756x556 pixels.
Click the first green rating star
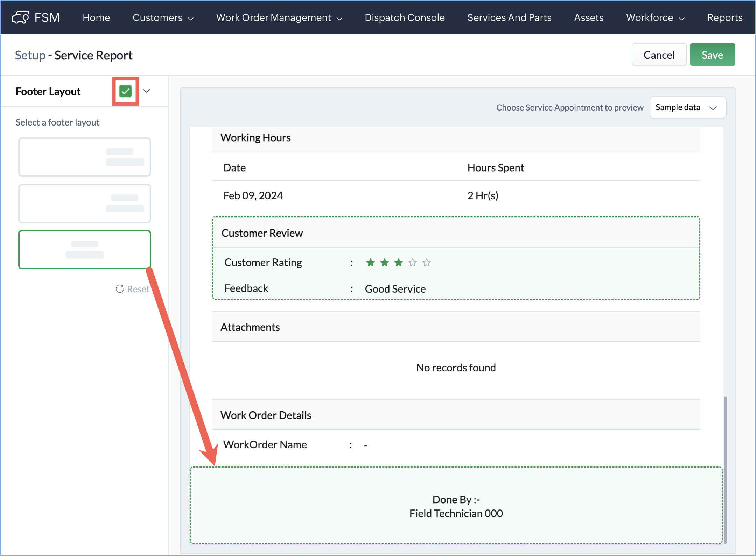point(370,262)
